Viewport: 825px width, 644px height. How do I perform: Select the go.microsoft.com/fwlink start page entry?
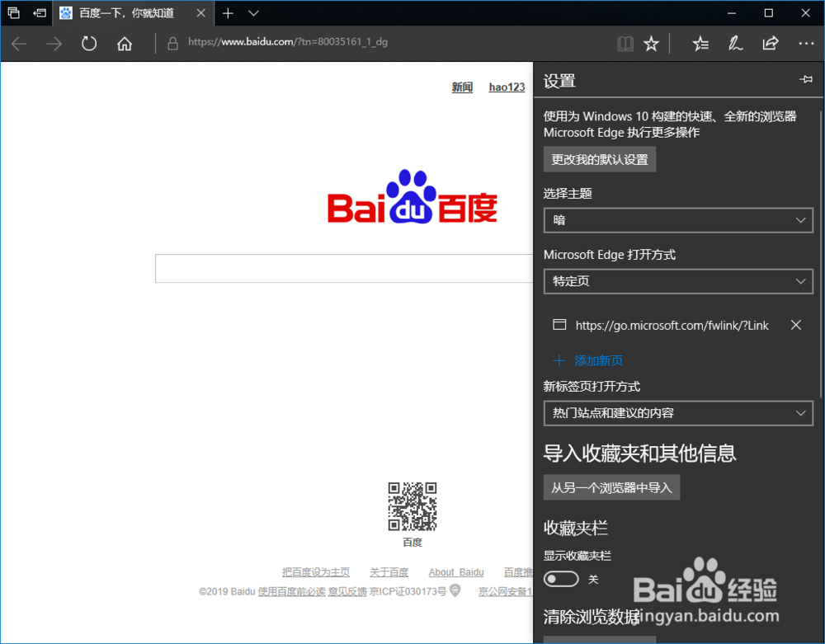point(672,326)
